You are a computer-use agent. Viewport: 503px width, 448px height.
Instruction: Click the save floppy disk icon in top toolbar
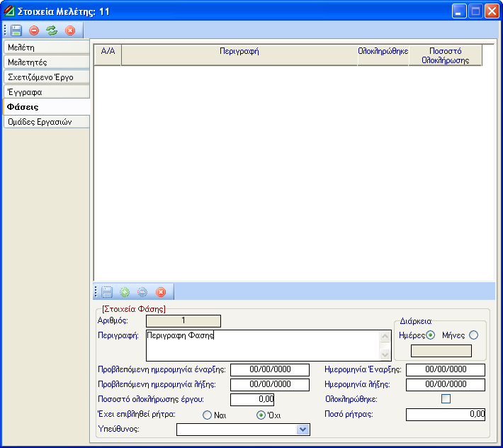pos(16,30)
